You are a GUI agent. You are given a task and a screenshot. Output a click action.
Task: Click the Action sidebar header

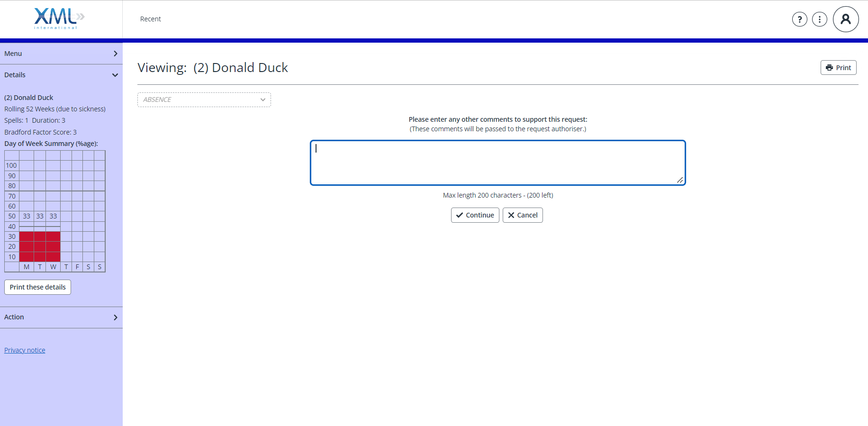point(61,317)
